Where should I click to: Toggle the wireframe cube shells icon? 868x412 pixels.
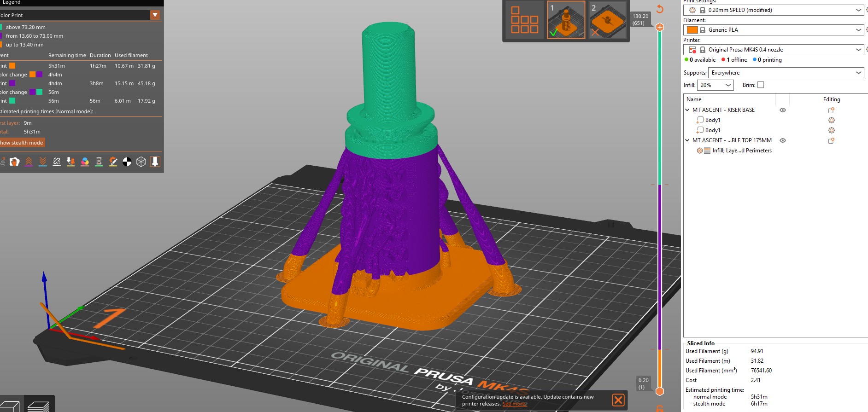point(141,162)
